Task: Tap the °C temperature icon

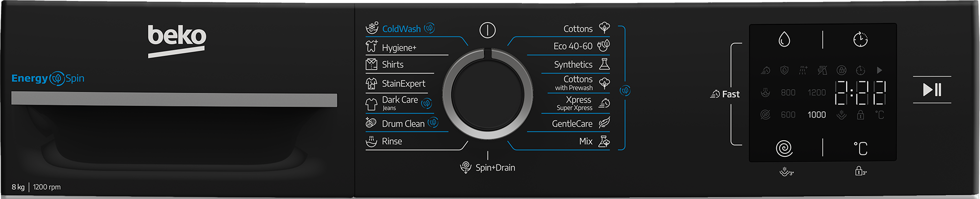Action: [x=860, y=148]
